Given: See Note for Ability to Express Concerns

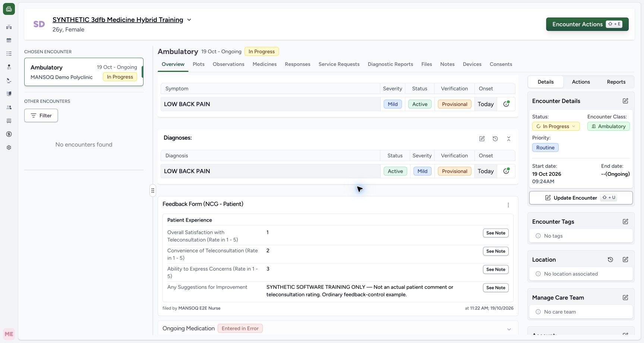Looking at the screenshot, I should click(x=496, y=270).
